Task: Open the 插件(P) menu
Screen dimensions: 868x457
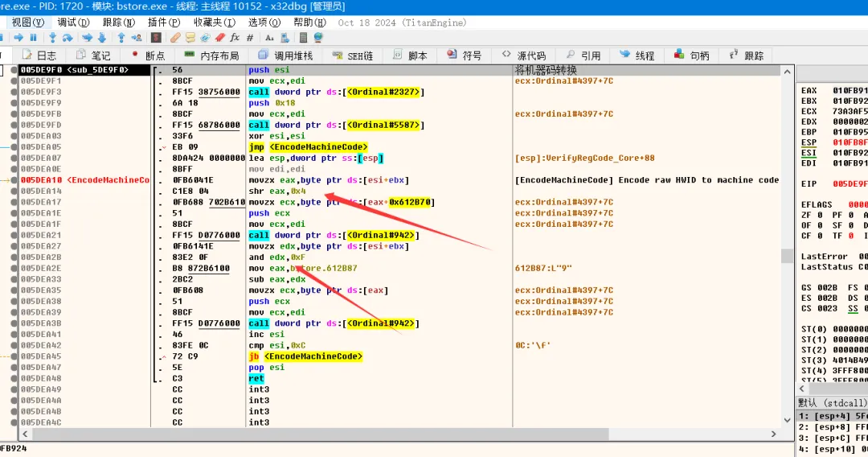Action: coord(164,23)
